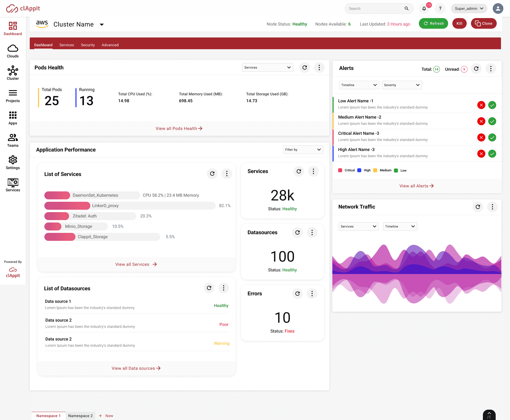Open Pods Health more options menu
The width and height of the screenshot is (510, 420).
click(319, 68)
